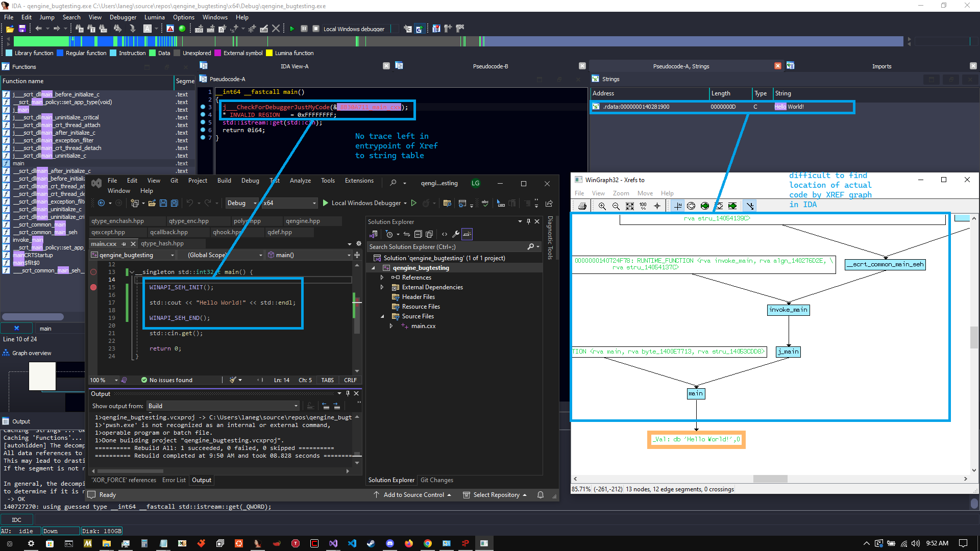Click the IDA save database floppy icon

click(22, 29)
